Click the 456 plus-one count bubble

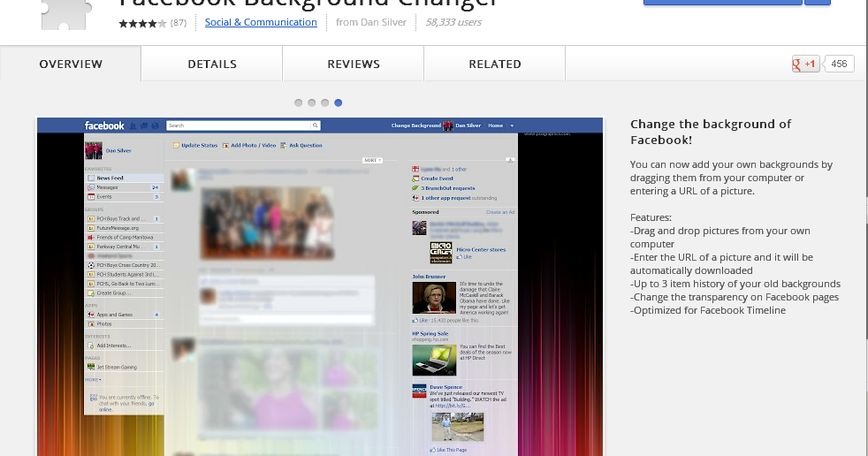[x=839, y=64]
